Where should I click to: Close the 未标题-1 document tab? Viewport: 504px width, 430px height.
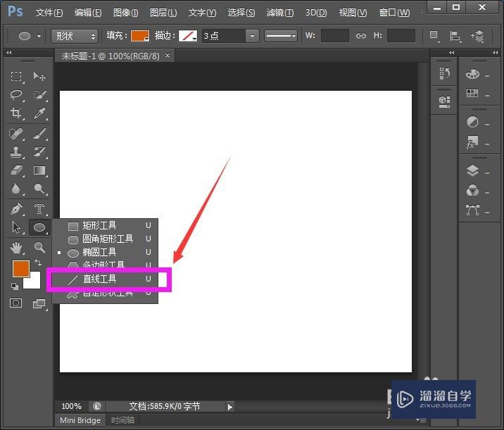pos(168,56)
